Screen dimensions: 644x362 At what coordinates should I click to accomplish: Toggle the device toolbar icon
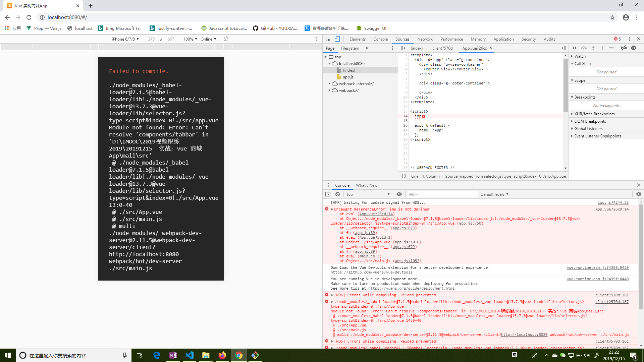point(337,39)
